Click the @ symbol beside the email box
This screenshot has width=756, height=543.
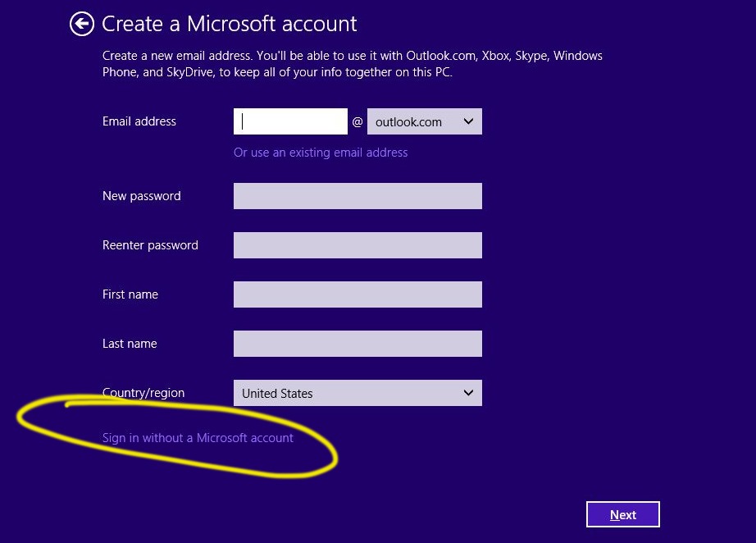point(358,121)
